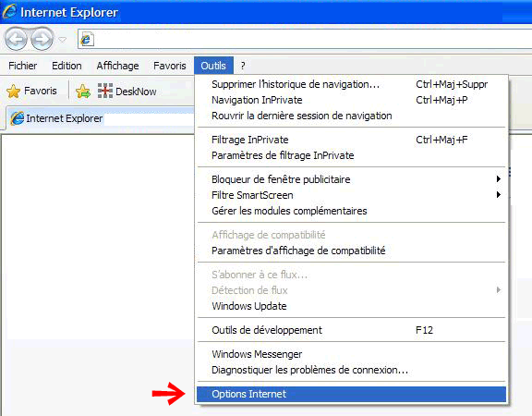Open the Affichage menu

point(117,66)
